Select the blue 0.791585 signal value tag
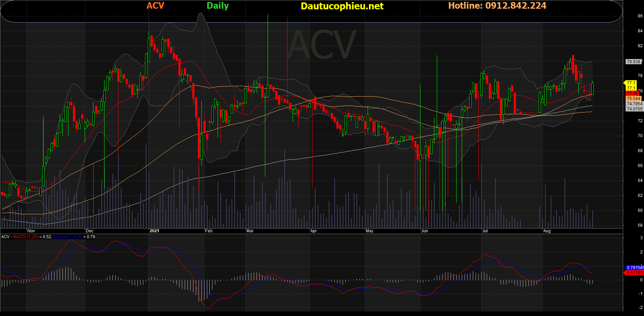The width and height of the screenshot is (644, 316). pyautogui.click(x=635, y=268)
